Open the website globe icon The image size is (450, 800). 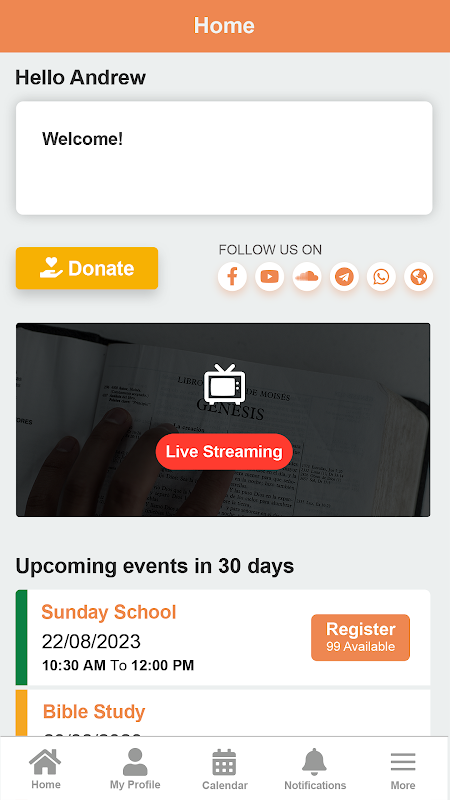pos(418,277)
